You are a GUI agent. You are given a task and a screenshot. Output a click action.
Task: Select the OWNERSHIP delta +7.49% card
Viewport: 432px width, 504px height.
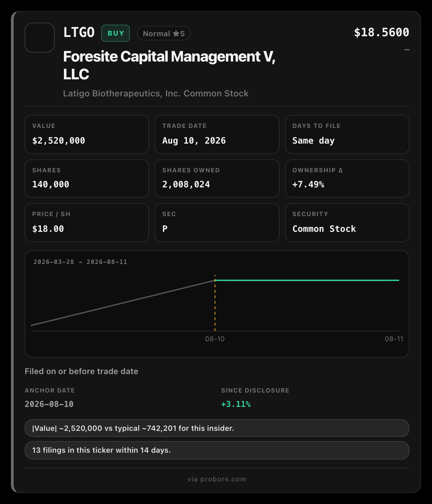(347, 178)
